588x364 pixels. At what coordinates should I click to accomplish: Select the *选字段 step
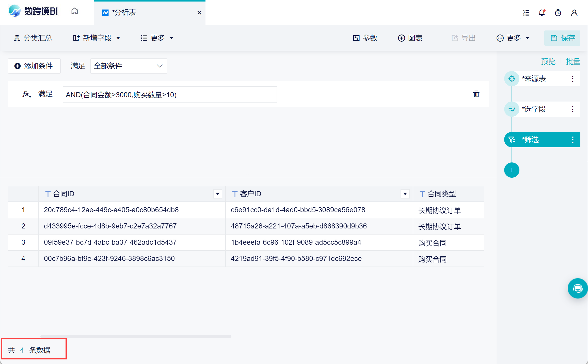[533, 109]
